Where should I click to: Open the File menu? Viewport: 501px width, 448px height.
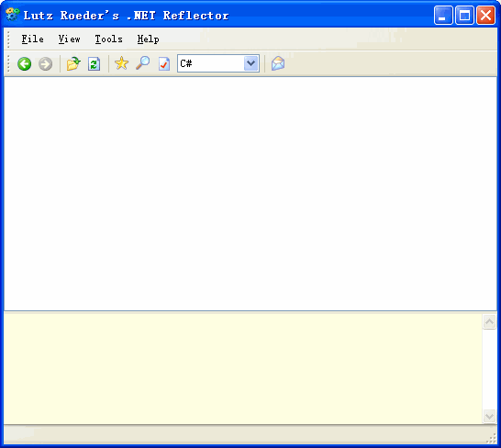(x=33, y=39)
